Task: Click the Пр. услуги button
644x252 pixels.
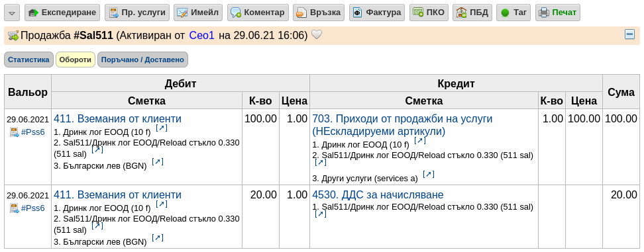Action: pyautogui.click(x=137, y=13)
